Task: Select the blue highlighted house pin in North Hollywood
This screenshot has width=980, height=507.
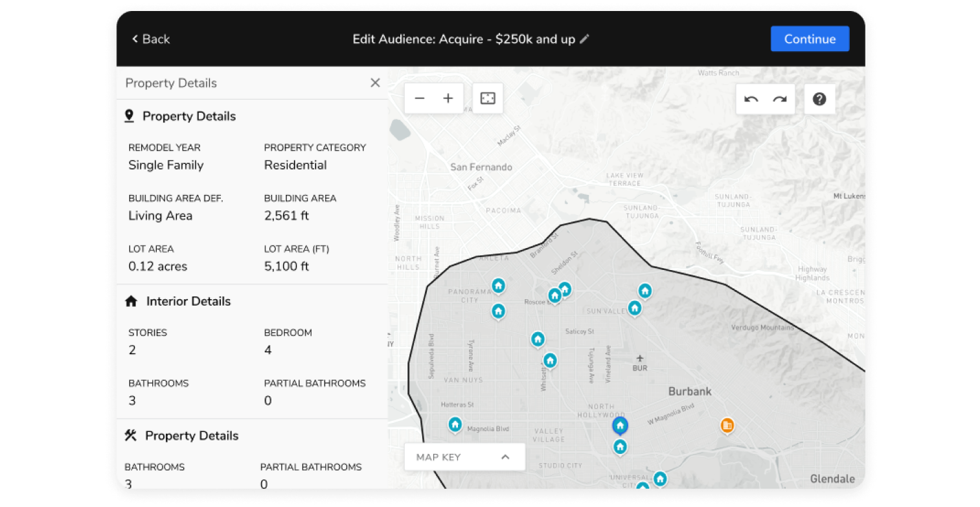Action: point(621,425)
